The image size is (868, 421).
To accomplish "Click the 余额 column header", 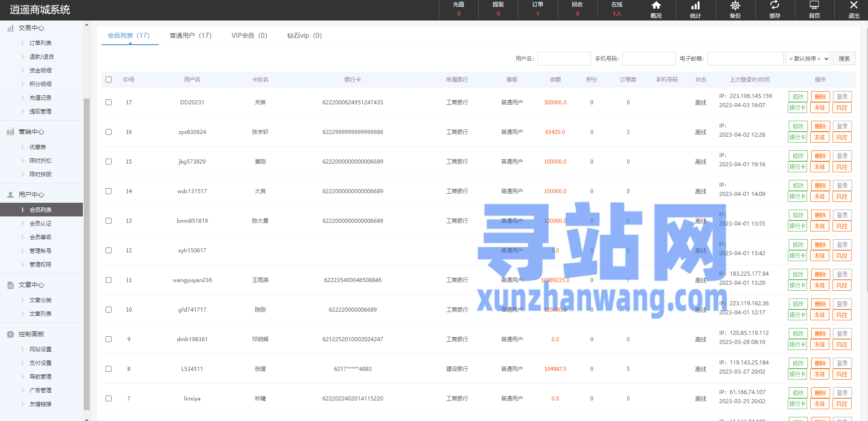I will coord(555,79).
